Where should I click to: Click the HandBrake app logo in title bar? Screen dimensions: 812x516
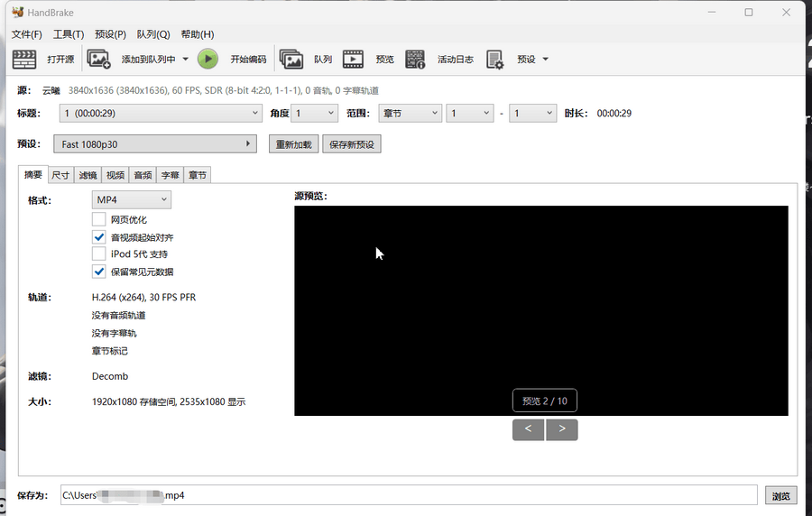[x=17, y=12]
